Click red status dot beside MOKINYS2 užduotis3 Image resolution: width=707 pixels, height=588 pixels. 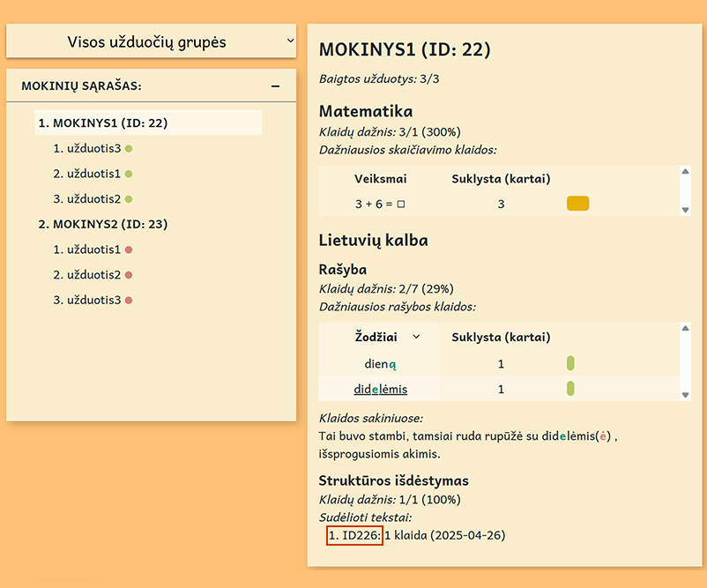click(x=129, y=301)
